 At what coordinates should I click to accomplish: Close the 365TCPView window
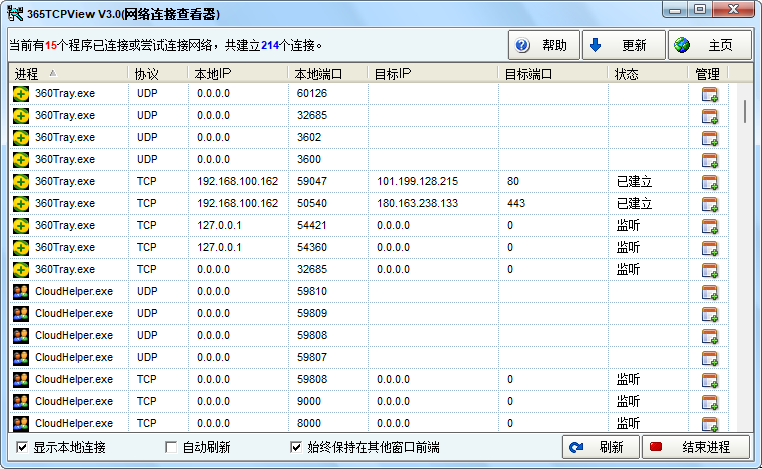(734, 9)
